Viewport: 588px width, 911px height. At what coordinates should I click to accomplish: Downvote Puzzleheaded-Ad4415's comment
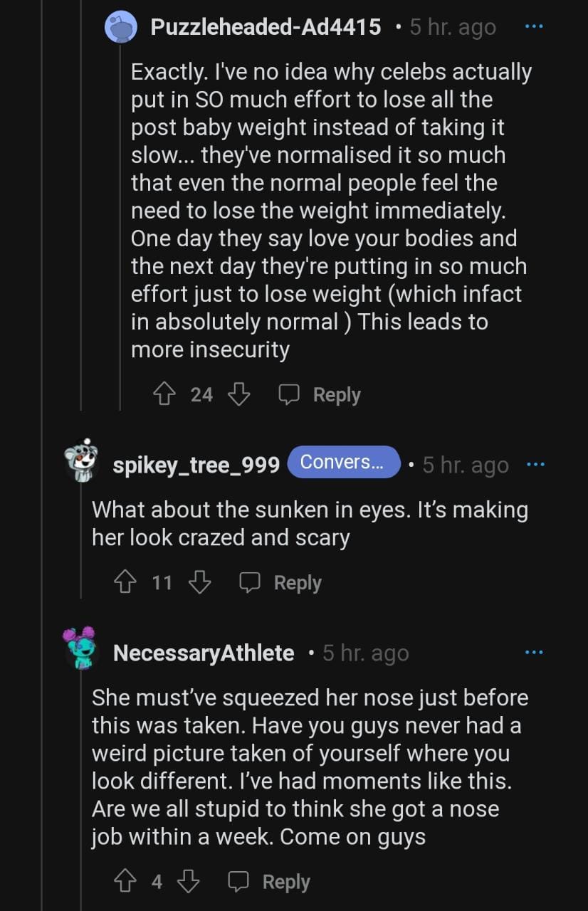click(238, 394)
